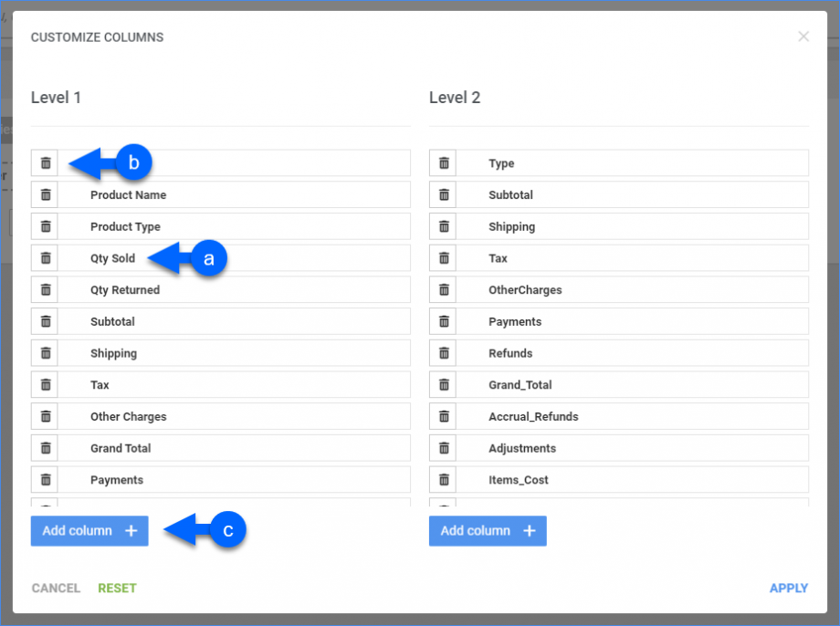840x626 pixels.
Task: Remove the Other Charges column
Action: (45, 416)
